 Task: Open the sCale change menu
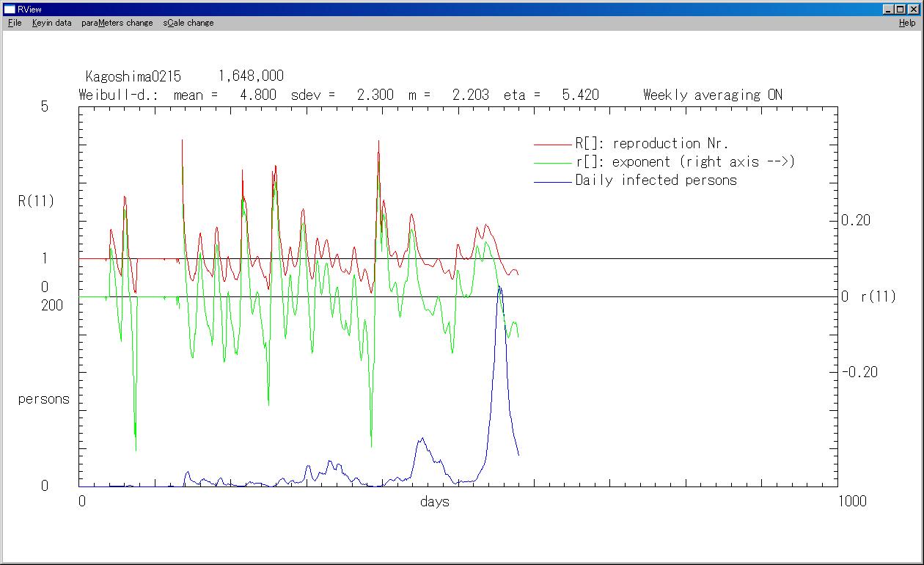(188, 23)
